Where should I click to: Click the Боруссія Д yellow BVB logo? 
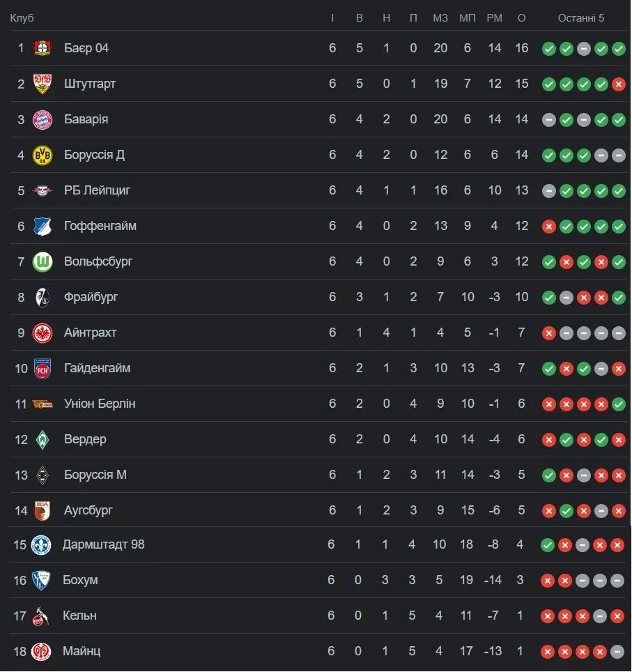coord(43,155)
